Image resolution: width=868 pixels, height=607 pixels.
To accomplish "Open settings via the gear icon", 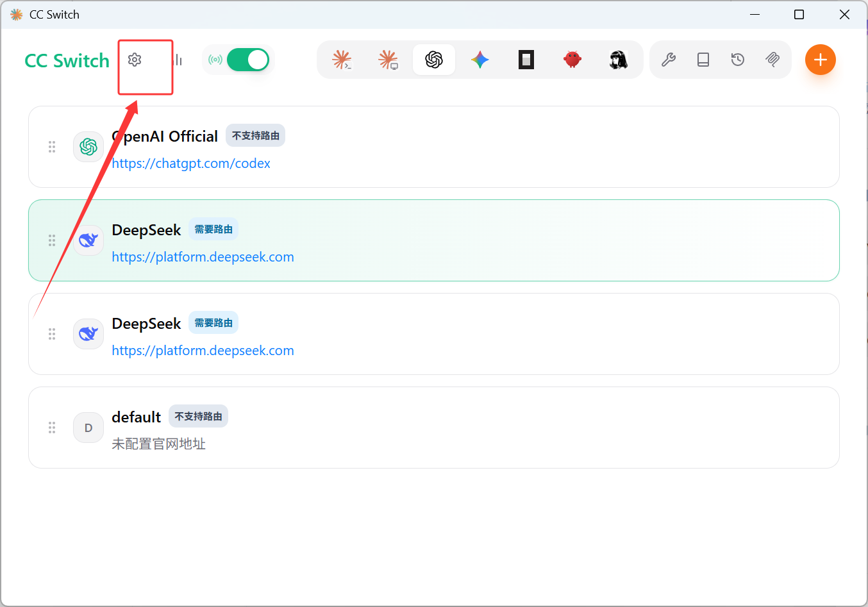I will coord(135,60).
